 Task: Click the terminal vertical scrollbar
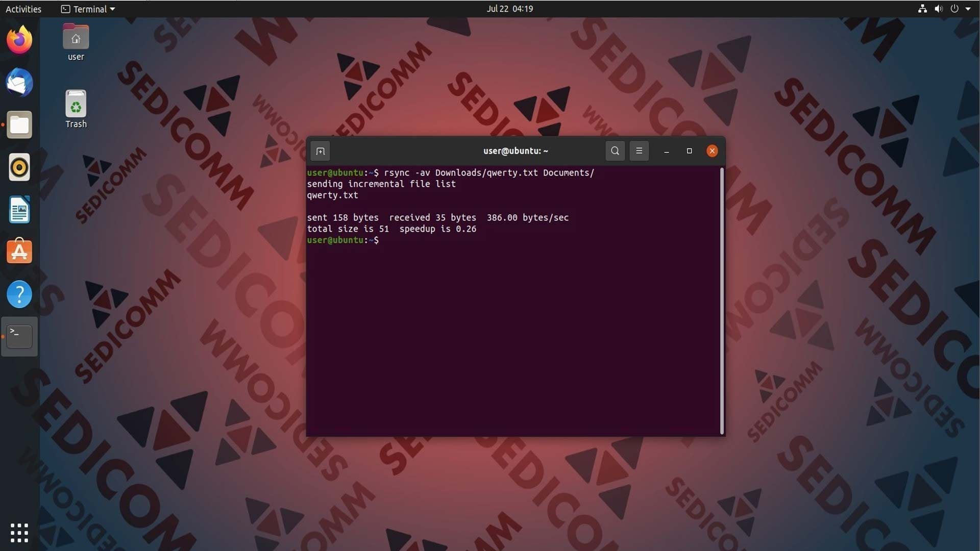(722, 301)
